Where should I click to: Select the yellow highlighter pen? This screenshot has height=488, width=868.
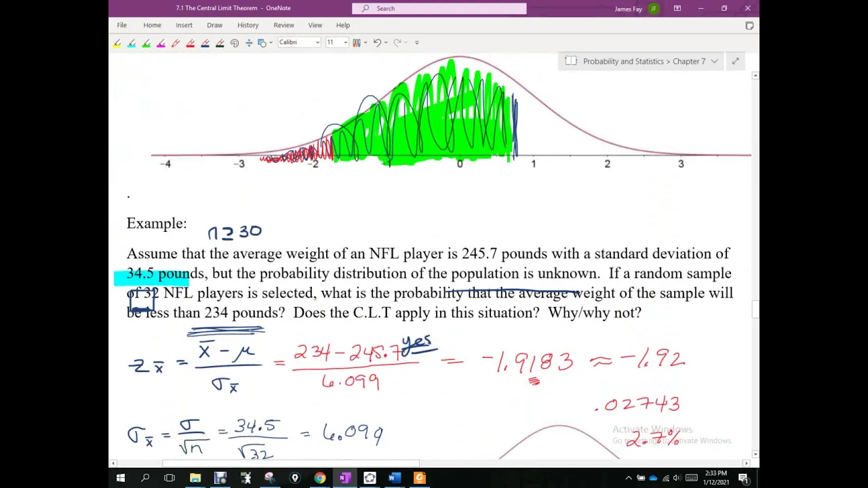coord(117,43)
